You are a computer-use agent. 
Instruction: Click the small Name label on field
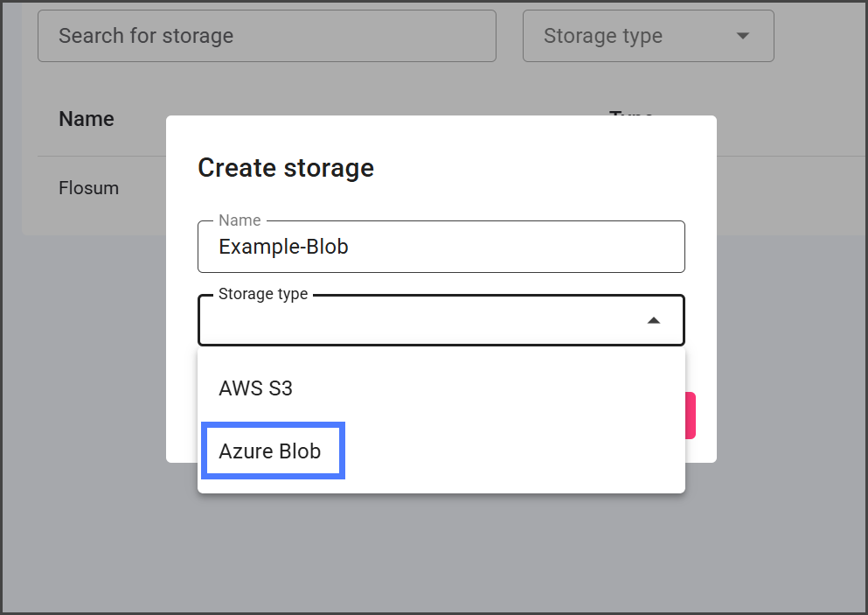pos(240,220)
